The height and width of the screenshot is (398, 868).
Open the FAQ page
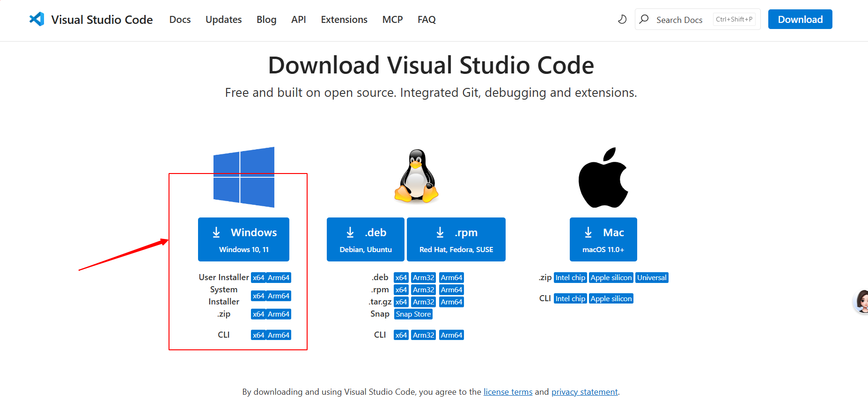(x=427, y=20)
